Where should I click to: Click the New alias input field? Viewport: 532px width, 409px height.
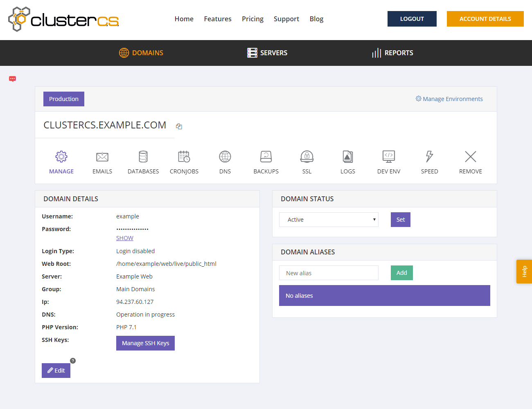pyautogui.click(x=329, y=273)
